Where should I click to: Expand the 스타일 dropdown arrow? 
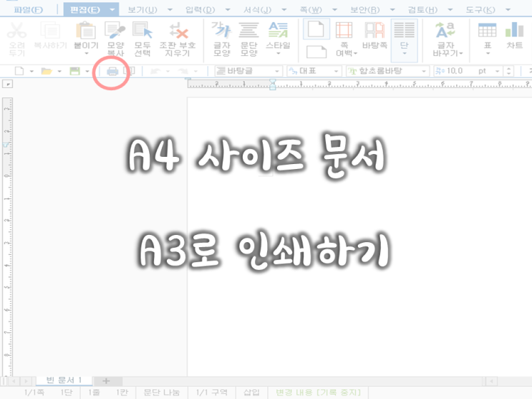(x=279, y=54)
